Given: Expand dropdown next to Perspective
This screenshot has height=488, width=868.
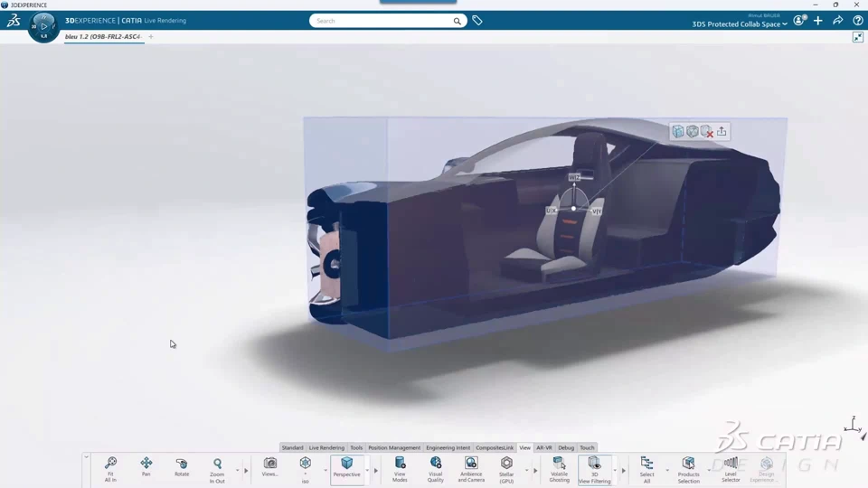Looking at the screenshot, I should coord(367,470).
